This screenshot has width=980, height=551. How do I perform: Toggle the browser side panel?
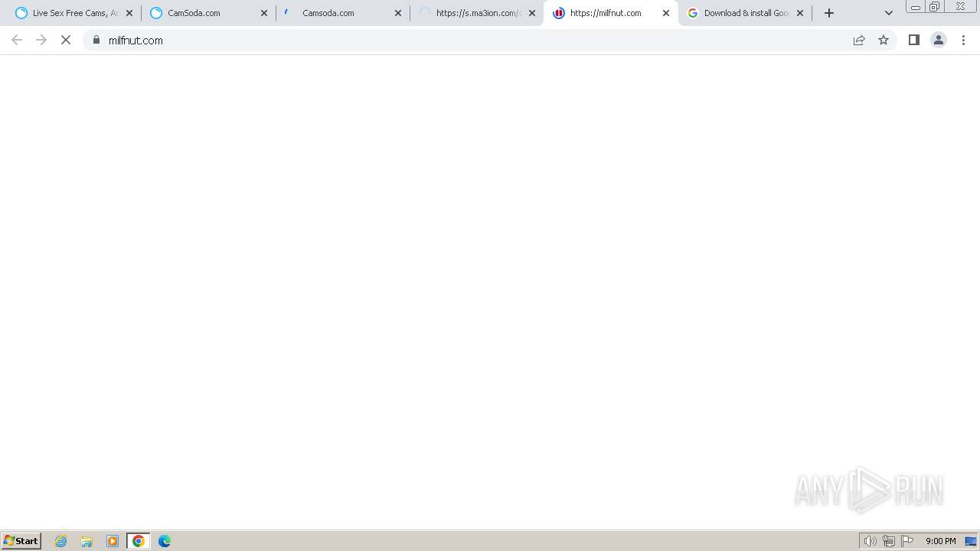[914, 40]
